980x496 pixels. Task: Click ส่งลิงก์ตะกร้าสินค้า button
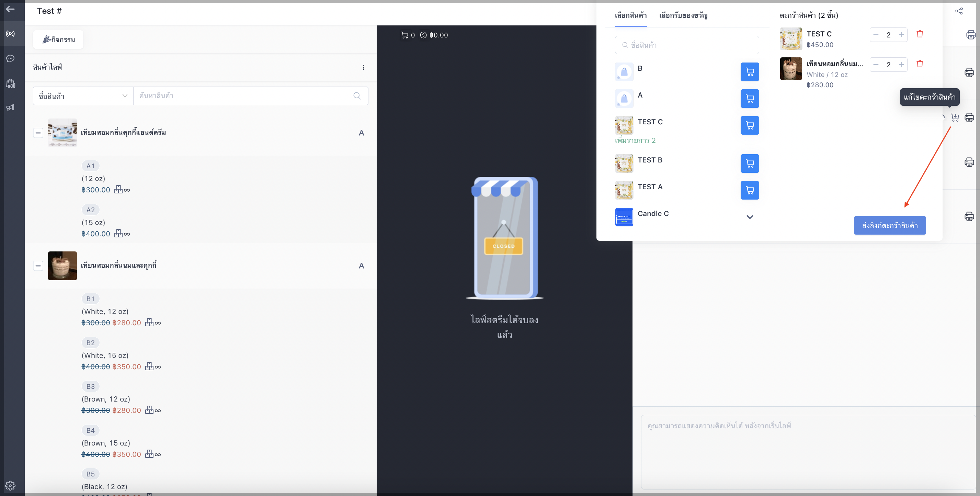tap(889, 225)
